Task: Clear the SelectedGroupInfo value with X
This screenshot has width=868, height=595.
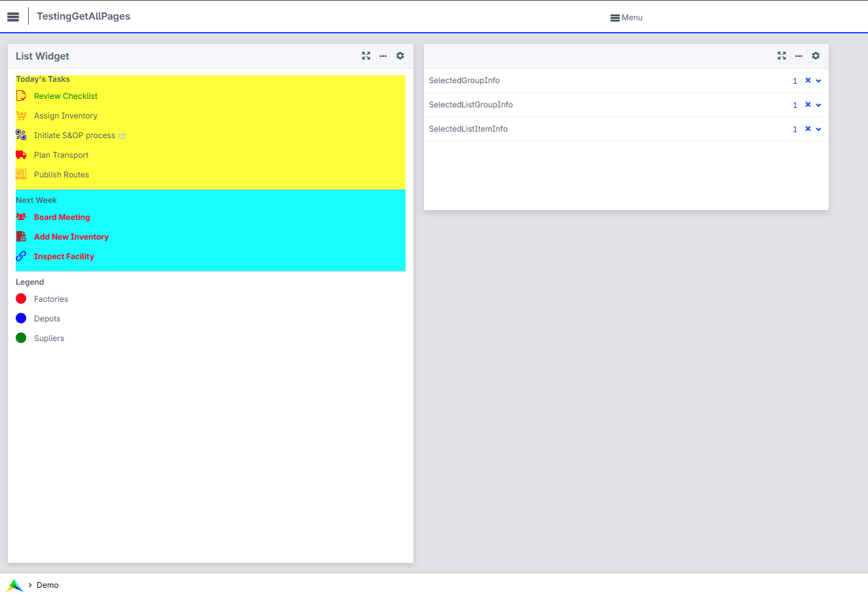Action: tap(808, 81)
